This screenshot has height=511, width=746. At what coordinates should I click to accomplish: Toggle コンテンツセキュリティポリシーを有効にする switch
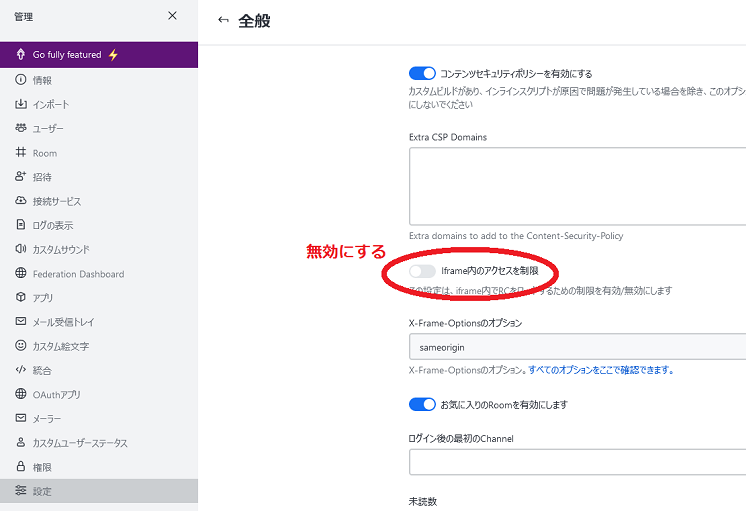[x=422, y=73]
